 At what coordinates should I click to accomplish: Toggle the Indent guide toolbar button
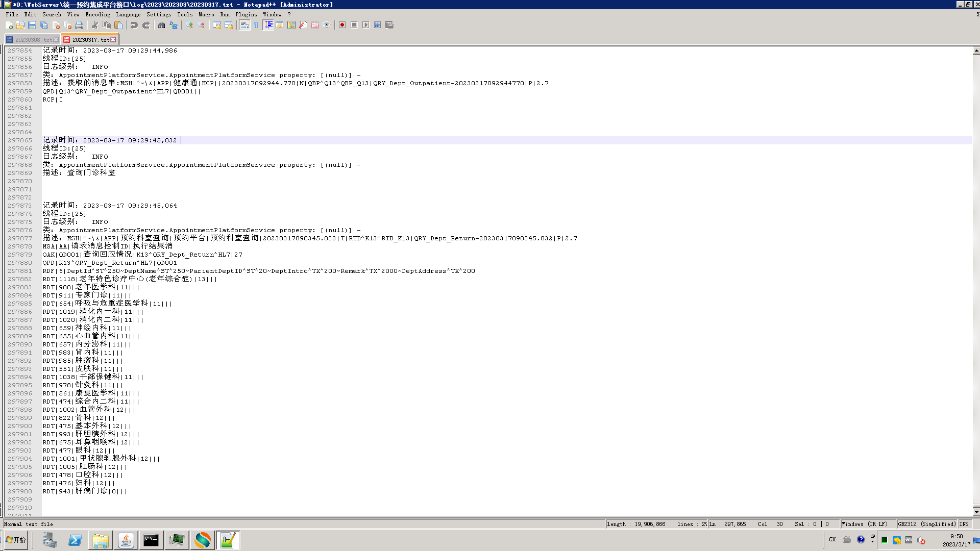(268, 25)
